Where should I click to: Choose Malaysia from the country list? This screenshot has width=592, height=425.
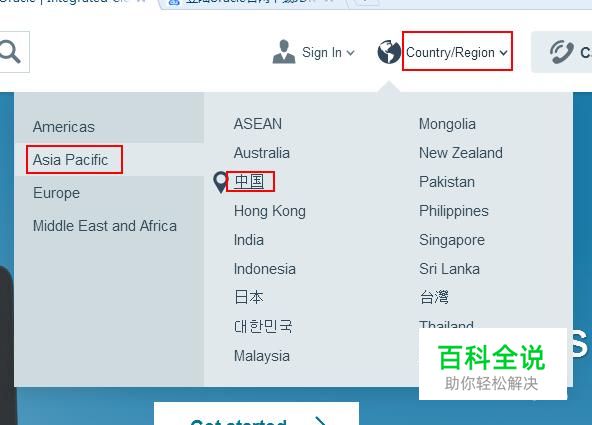(x=262, y=356)
